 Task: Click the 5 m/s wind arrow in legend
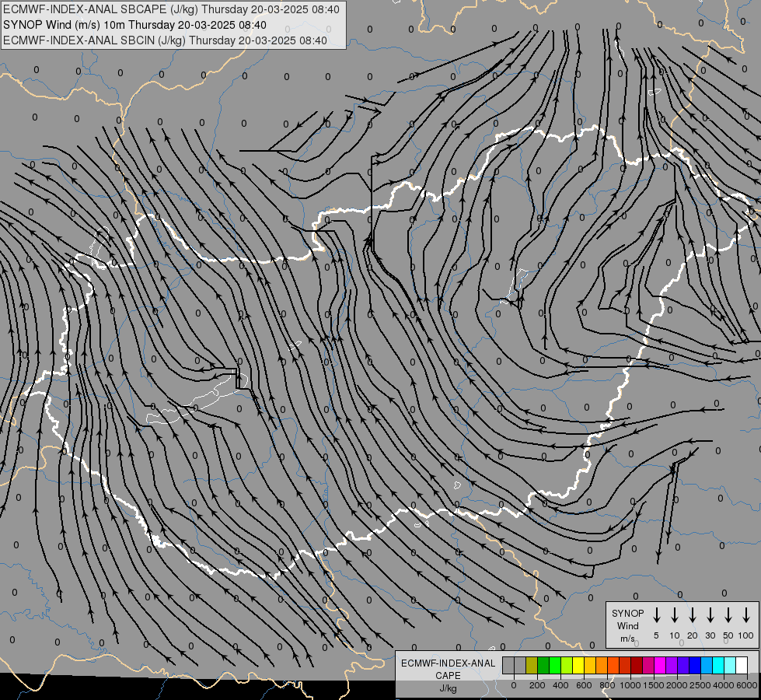[656, 615]
